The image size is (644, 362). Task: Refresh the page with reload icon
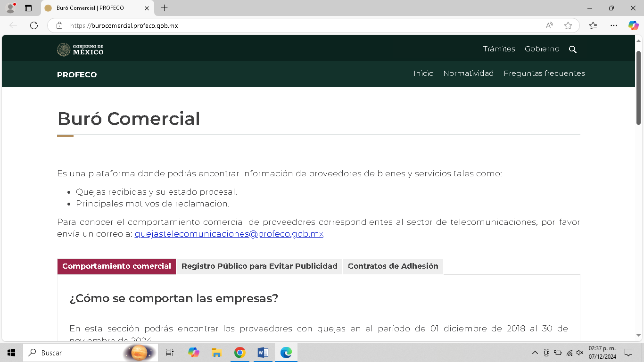[x=34, y=25]
